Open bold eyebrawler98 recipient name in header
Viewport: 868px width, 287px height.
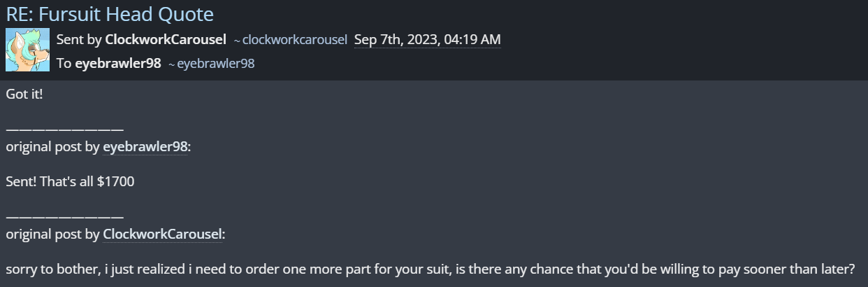point(118,64)
